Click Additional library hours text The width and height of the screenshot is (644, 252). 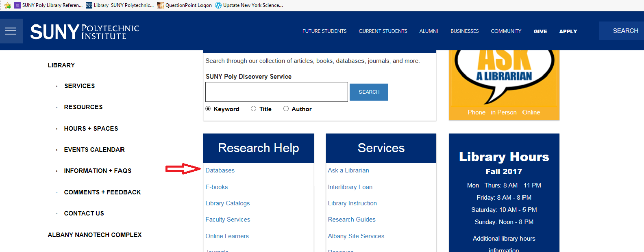click(x=504, y=239)
